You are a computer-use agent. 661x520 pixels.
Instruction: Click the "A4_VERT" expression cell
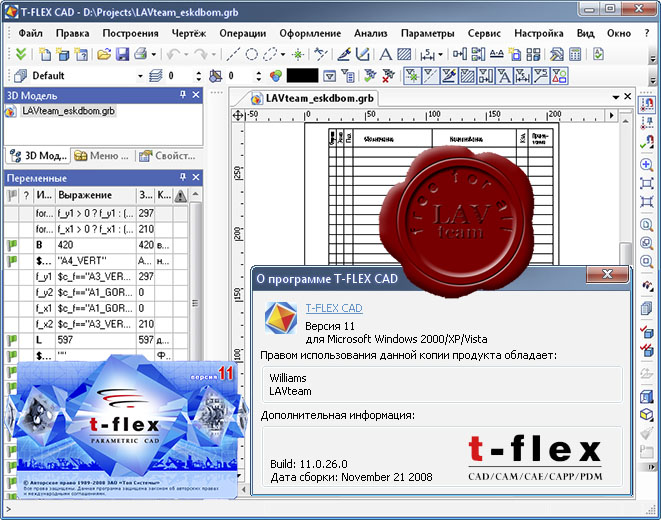click(x=96, y=261)
